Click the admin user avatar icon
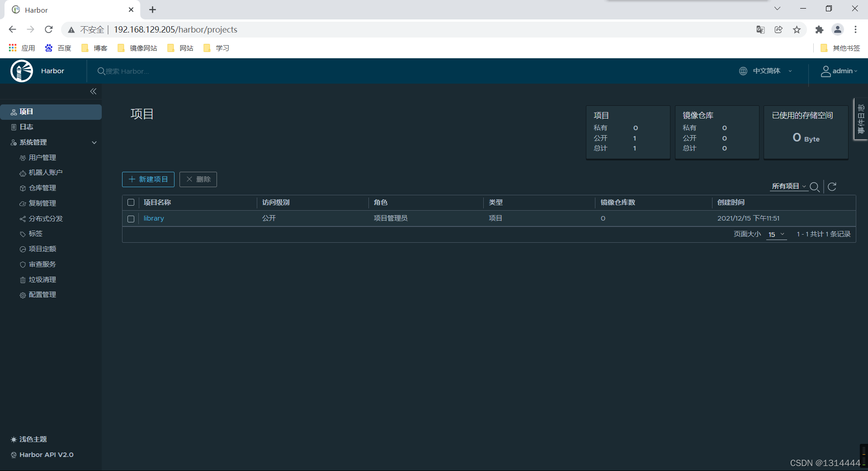Image resolution: width=868 pixels, height=471 pixels. pyautogui.click(x=826, y=71)
